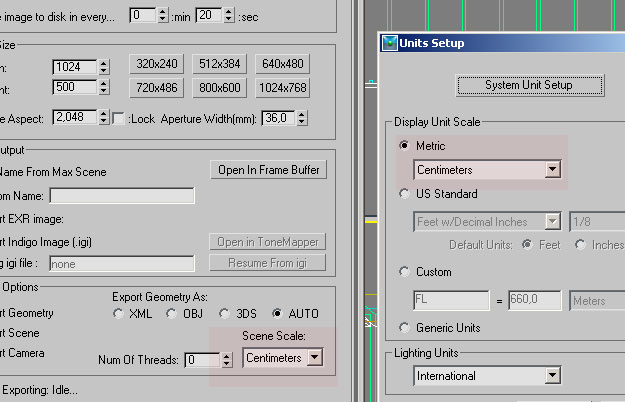Pick the 320x240 resolution preset
Viewport: 625px width, 402px height.
pyautogui.click(x=156, y=64)
